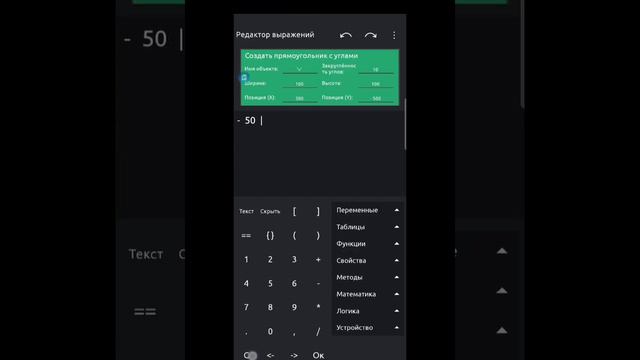Expand arrow next to Математика

coord(396,294)
